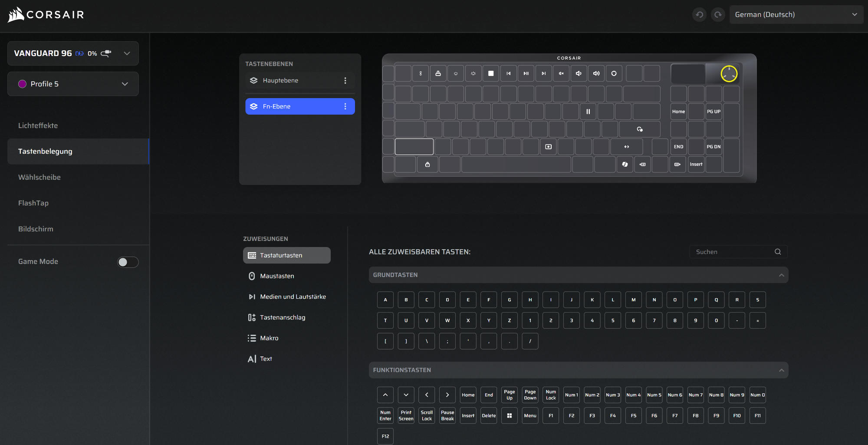Click the search magnifier icon
Viewport: 868px width, 445px height.
click(x=778, y=252)
